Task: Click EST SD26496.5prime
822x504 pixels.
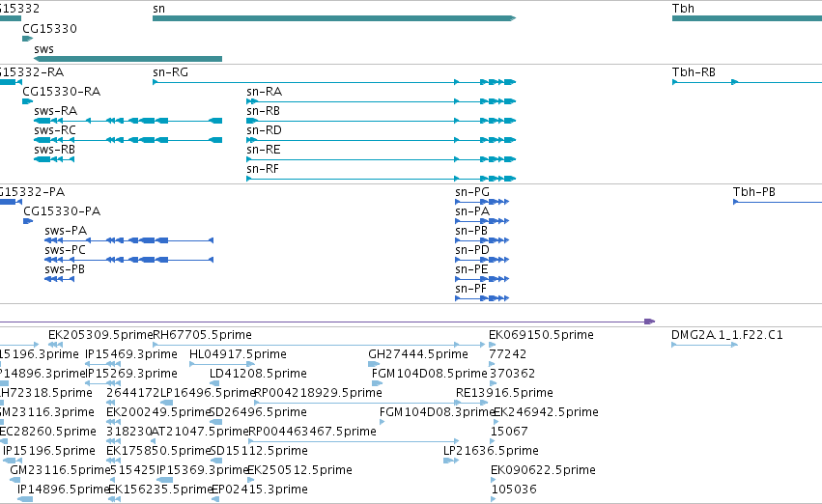Action: pyautogui.click(x=257, y=413)
